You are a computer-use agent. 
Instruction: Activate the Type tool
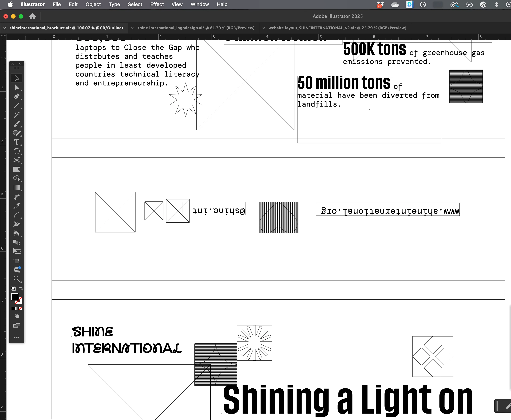[x=16, y=142]
